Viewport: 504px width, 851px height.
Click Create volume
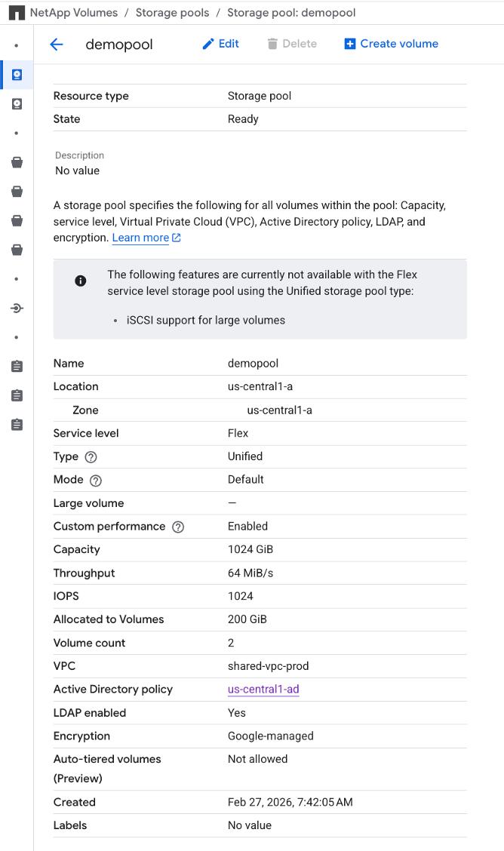click(x=391, y=44)
